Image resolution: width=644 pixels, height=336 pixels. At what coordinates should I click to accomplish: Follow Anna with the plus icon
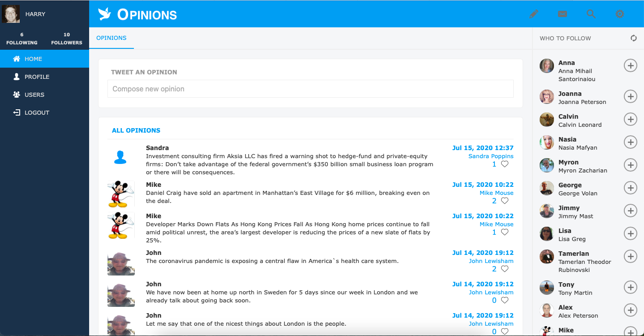pos(631,66)
